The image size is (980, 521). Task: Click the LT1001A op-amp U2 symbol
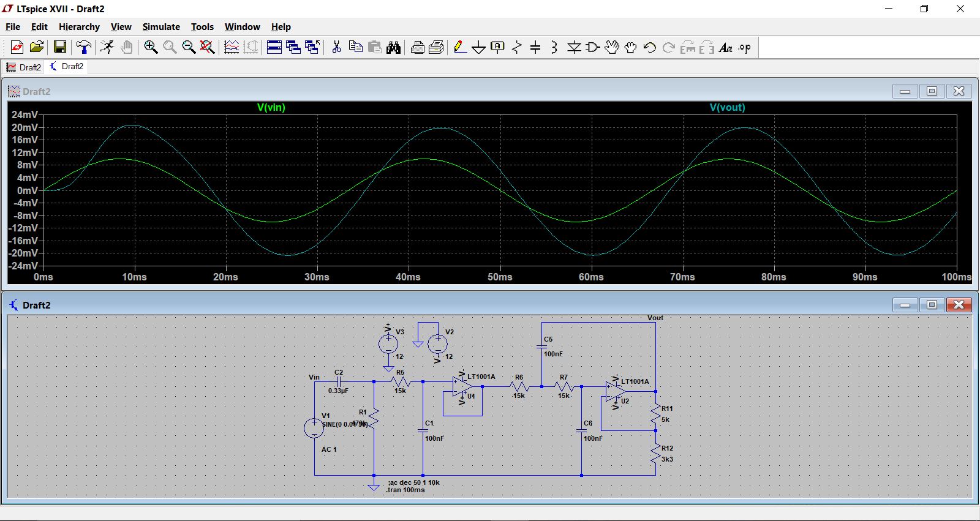pyautogui.click(x=615, y=391)
